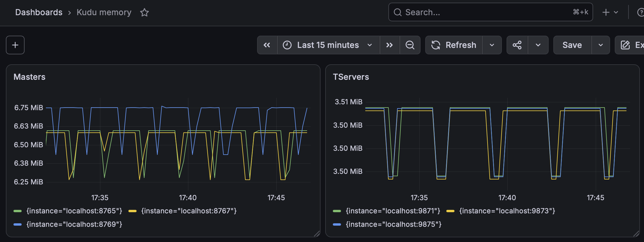Open color picker for localhost:8767 yellow swatch
Viewport: 644px width, 242px height.
tap(132, 211)
